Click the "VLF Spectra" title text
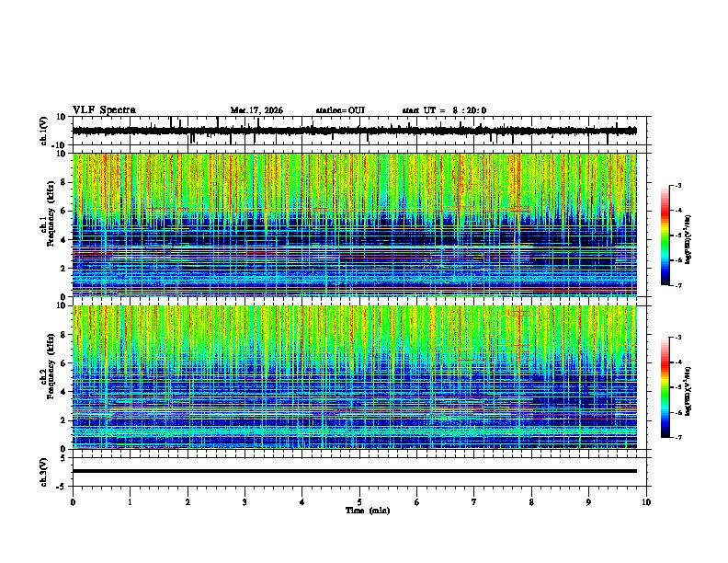 pos(104,110)
